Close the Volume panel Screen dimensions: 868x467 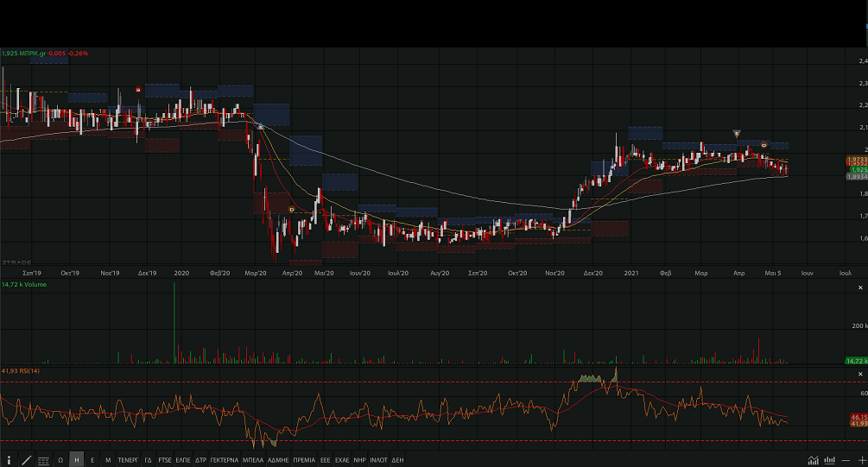(859, 287)
